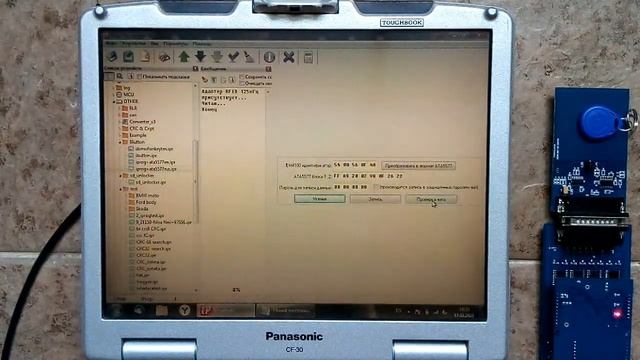Collapse the OTHER tree node
This screenshot has width=640, height=360.
pos(114,101)
